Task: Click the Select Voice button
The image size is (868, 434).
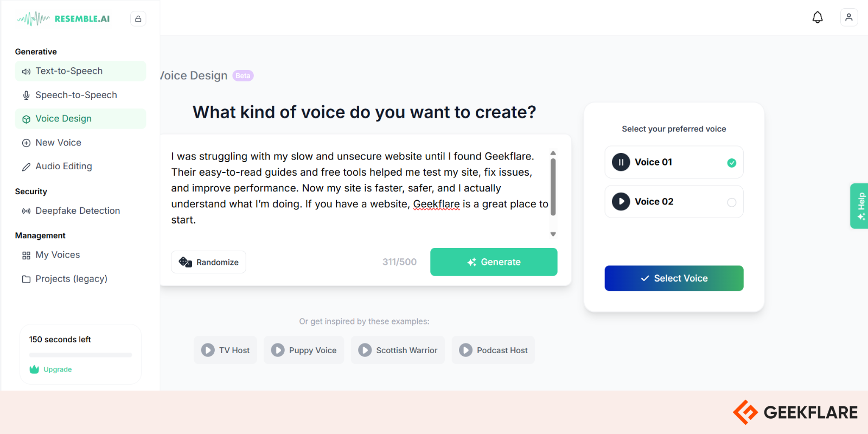Action: pyautogui.click(x=674, y=278)
